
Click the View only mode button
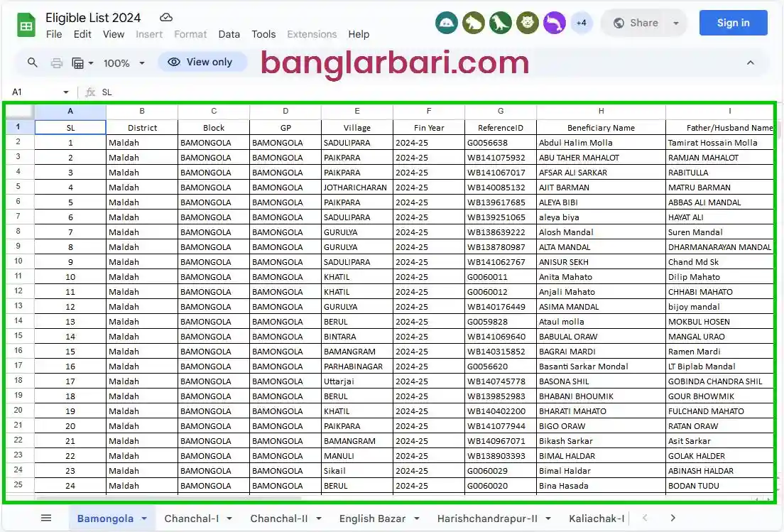click(x=202, y=63)
